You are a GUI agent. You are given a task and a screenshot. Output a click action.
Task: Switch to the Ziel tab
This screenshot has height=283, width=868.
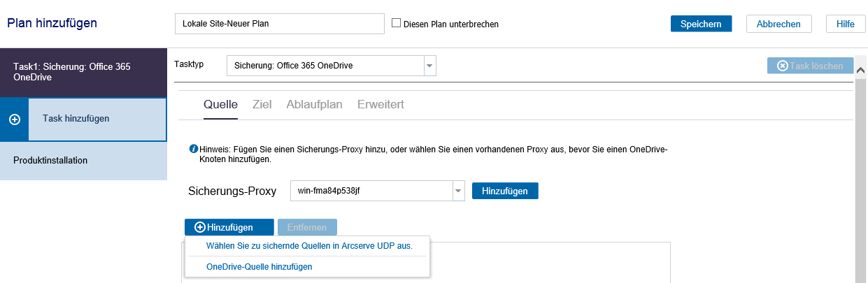coord(262,105)
